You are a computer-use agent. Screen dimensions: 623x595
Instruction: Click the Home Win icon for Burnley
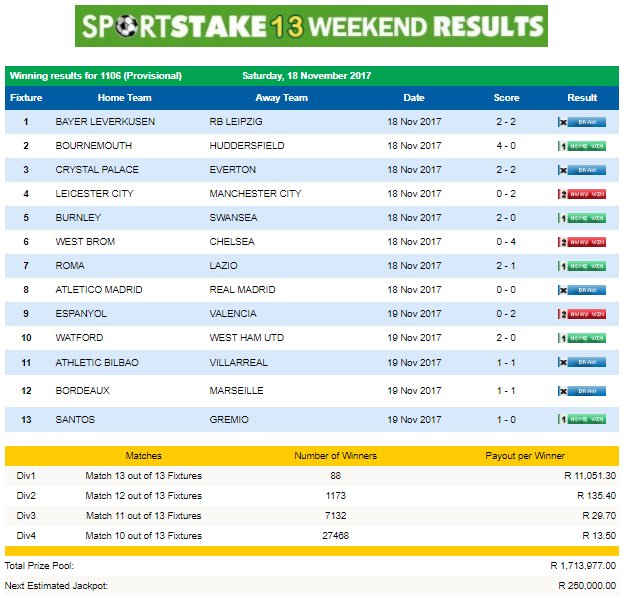pyautogui.click(x=582, y=218)
